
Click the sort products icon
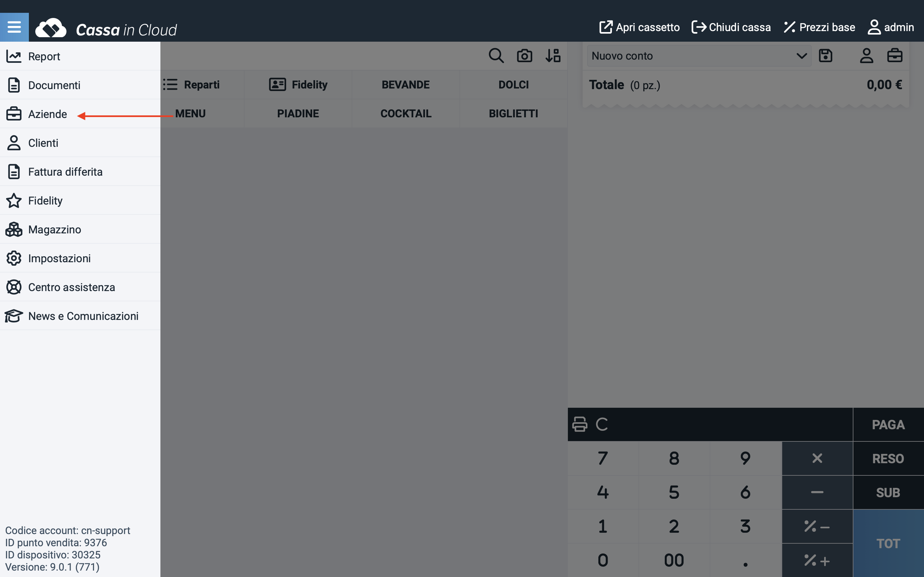[552, 56]
